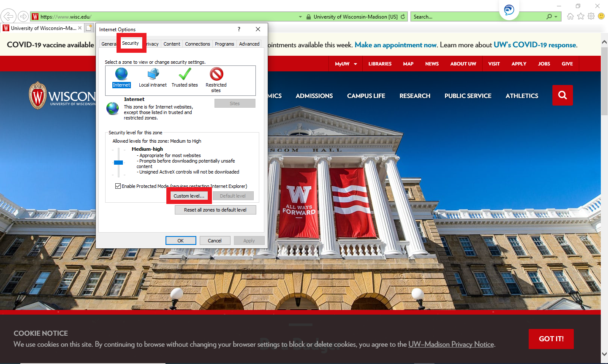Viewport: 608px width, 364px height.
Task: Open the APPLY link
Action: [x=519, y=64]
